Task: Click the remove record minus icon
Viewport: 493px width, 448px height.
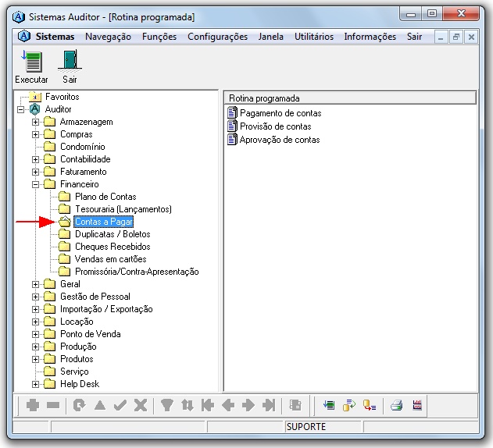Action: point(53,405)
